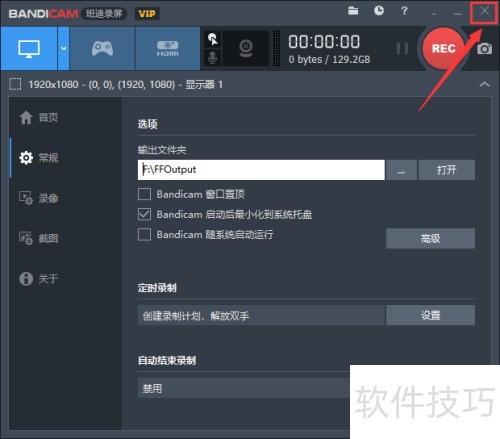The image size is (500, 439).
Task: Open the 录像 video settings tab
Action: (39, 198)
